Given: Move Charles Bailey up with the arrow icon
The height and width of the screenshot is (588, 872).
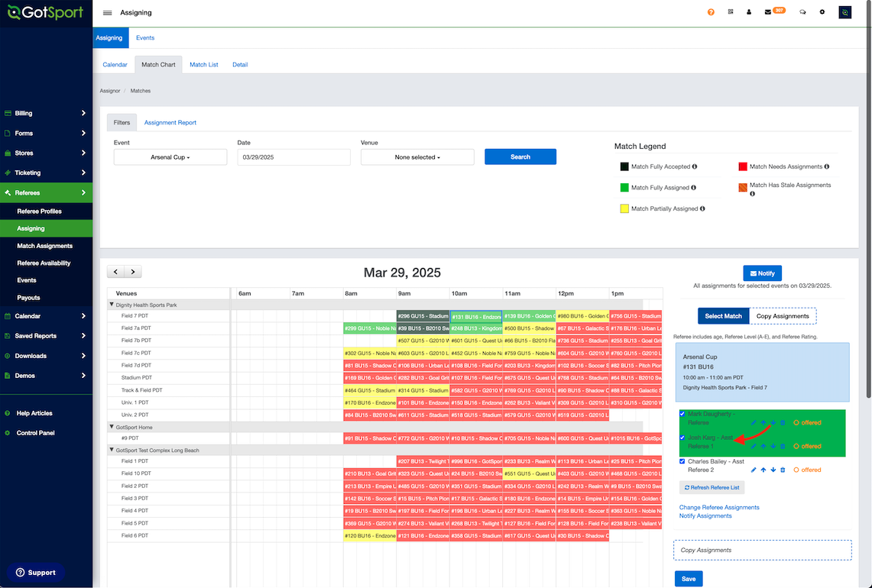Looking at the screenshot, I should (x=763, y=470).
